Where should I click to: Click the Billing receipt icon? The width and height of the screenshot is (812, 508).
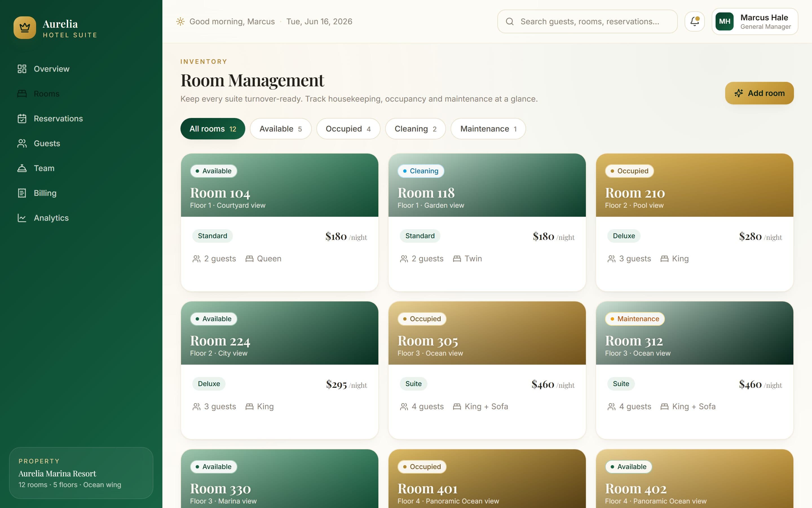coord(22,193)
